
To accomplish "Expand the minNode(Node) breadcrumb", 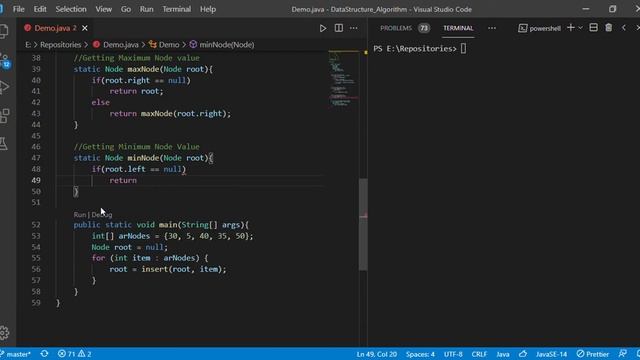I will pyautogui.click(x=222, y=45).
